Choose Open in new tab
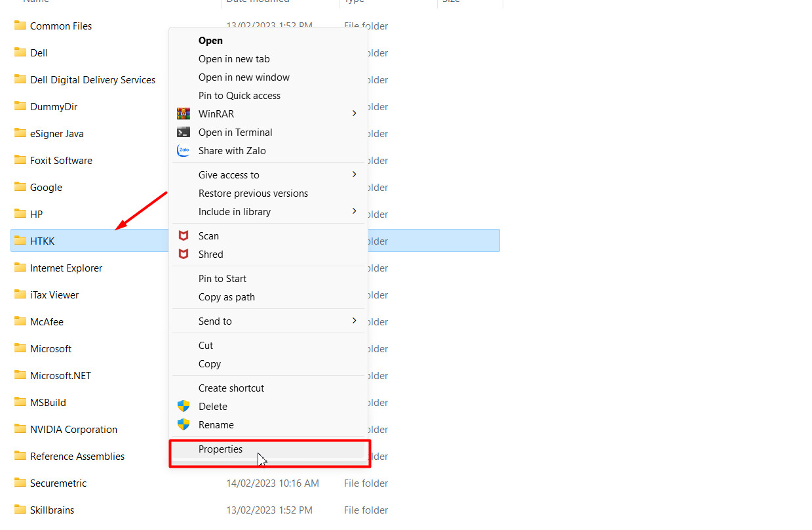Viewport: 812px width, 530px height. [x=234, y=59]
